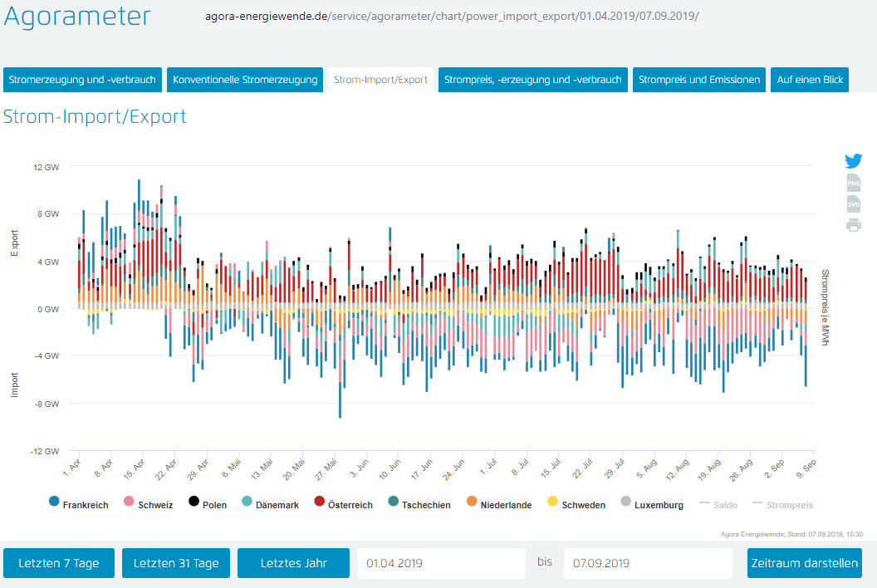Show the Strompreis line via the legend
Viewport: 877px width, 588px height.
coord(782,504)
